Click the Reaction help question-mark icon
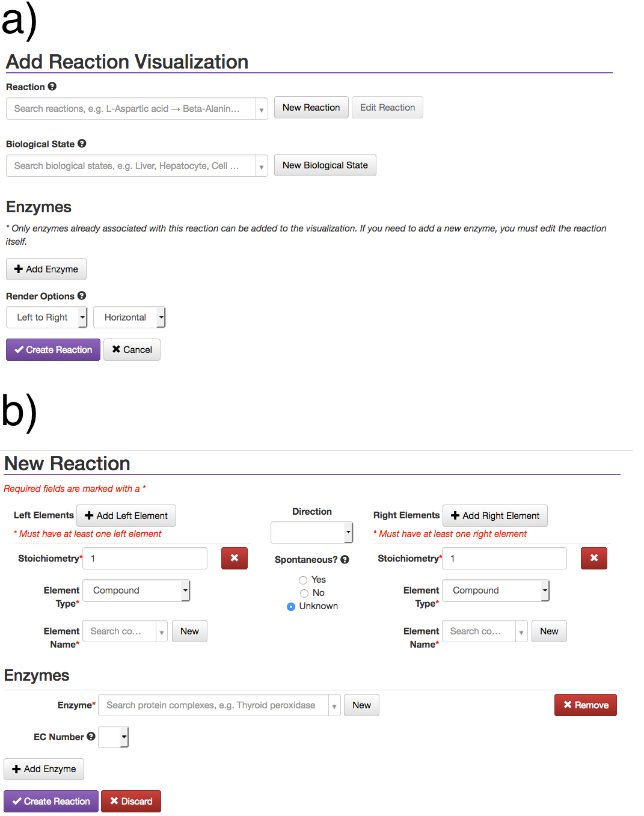 point(52,87)
